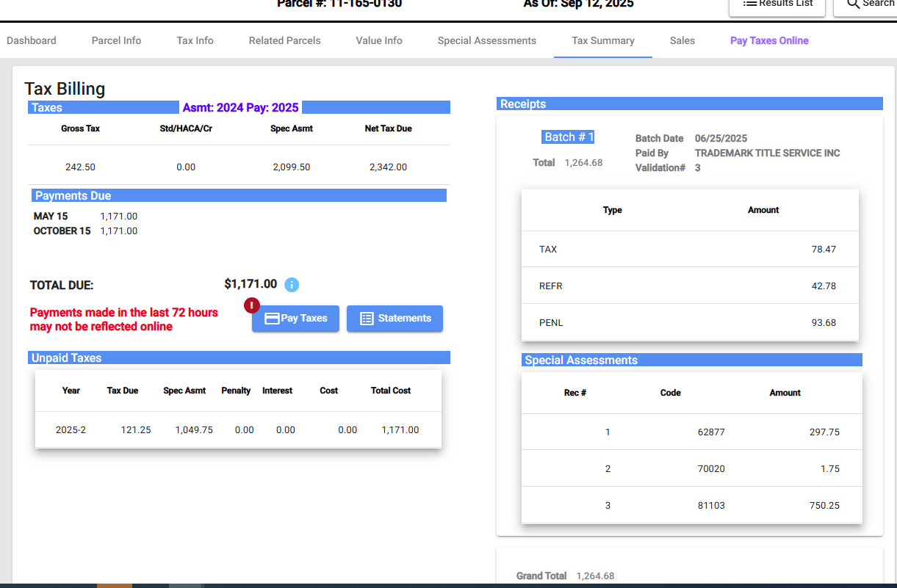Viewport: 897px width, 588px height.
Task: Click the blue info icon beside total due
Action: [x=292, y=285]
